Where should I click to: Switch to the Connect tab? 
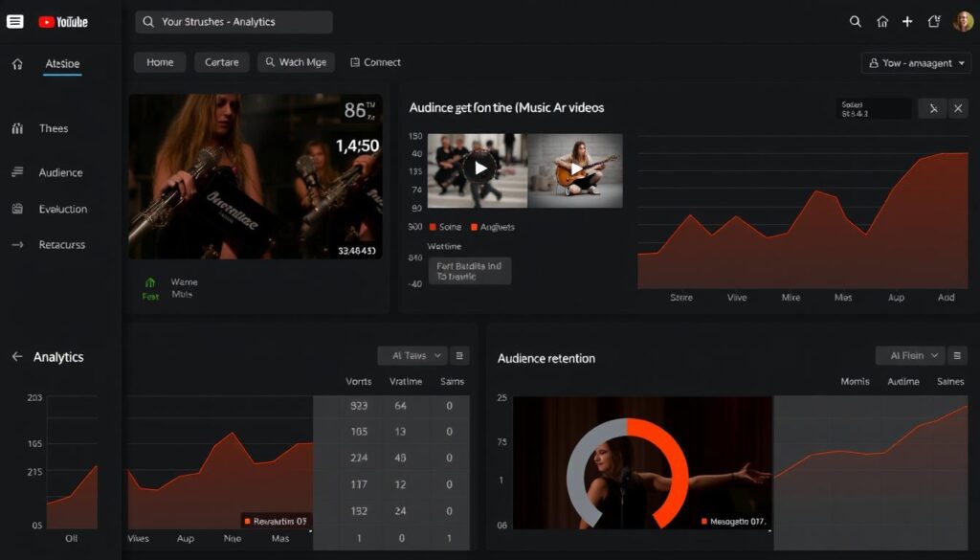pos(375,62)
